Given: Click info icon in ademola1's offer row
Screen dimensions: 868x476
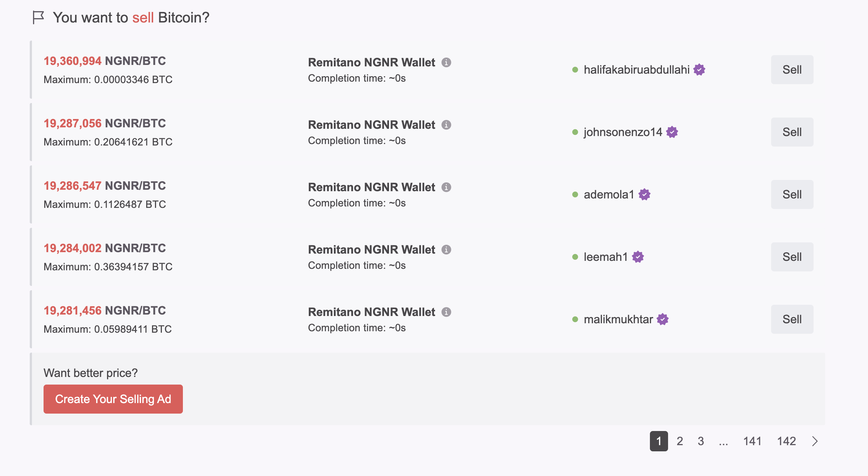Looking at the screenshot, I should (x=446, y=187).
